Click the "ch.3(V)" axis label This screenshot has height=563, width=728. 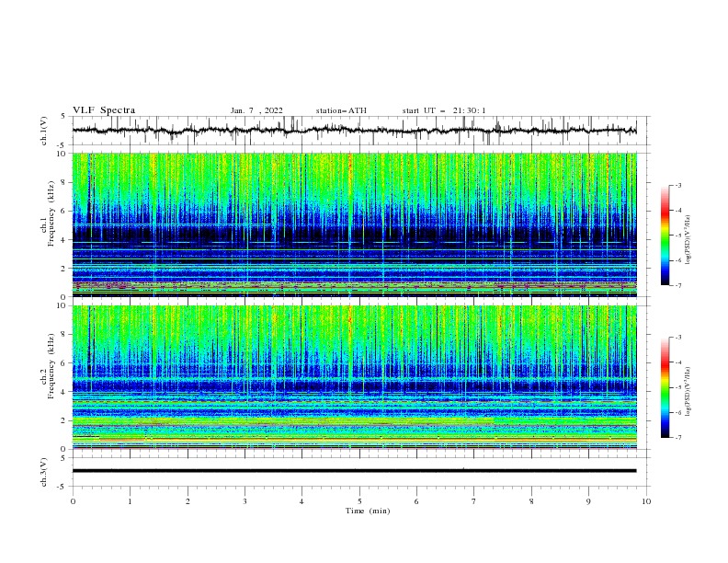44,472
